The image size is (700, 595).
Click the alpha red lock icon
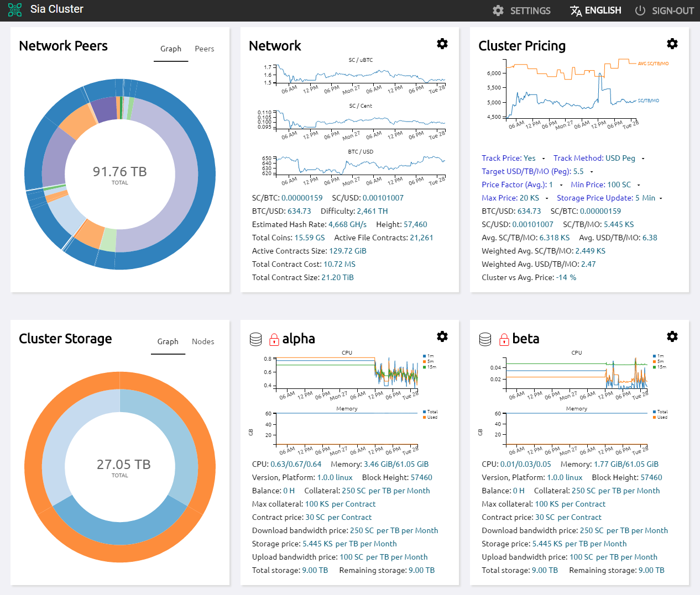point(274,339)
